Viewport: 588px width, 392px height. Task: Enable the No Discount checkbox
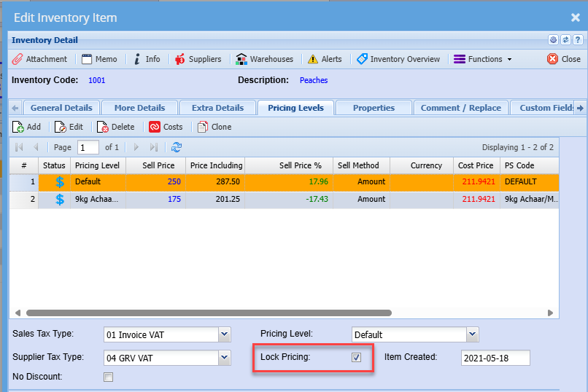[x=109, y=377]
